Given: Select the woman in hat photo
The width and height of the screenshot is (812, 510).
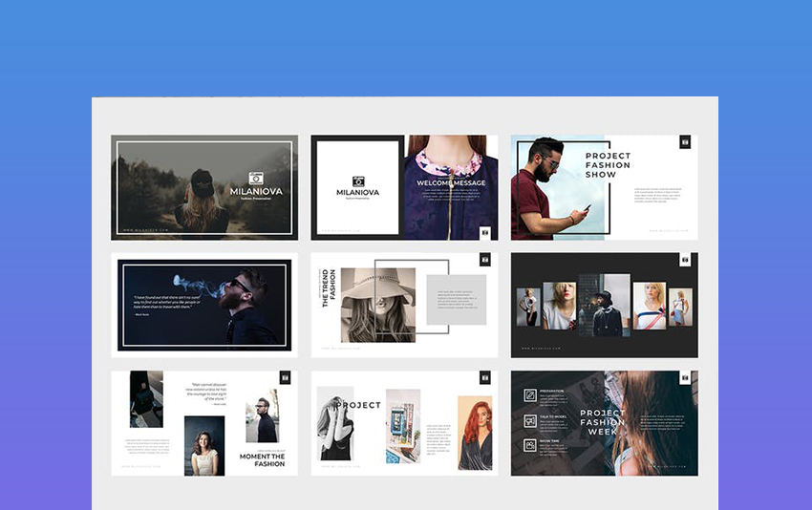Looking at the screenshot, I should [x=378, y=305].
